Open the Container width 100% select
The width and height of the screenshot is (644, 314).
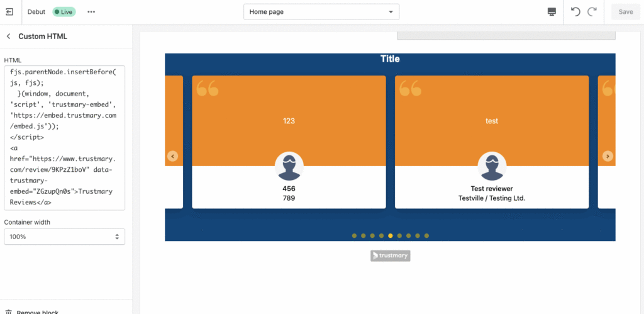click(x=65, y=237)
